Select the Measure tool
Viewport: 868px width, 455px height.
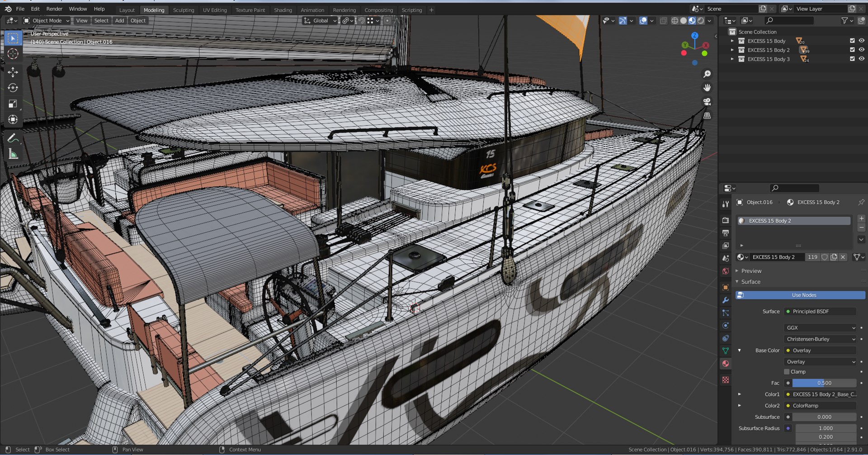pos(13,154)
